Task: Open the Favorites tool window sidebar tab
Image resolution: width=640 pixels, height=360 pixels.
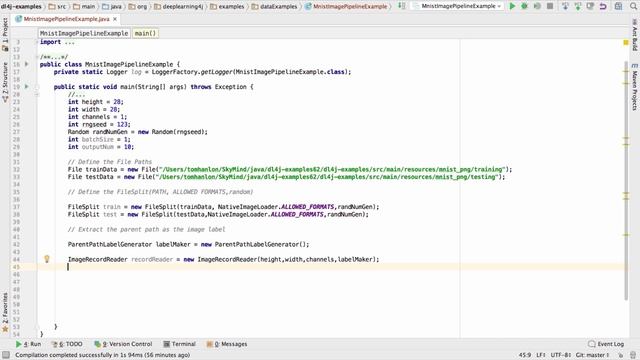Action: click(5, 312)
